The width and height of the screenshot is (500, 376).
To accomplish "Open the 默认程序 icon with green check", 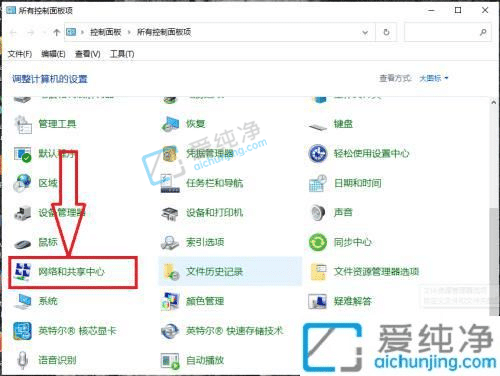I will 23,154.
